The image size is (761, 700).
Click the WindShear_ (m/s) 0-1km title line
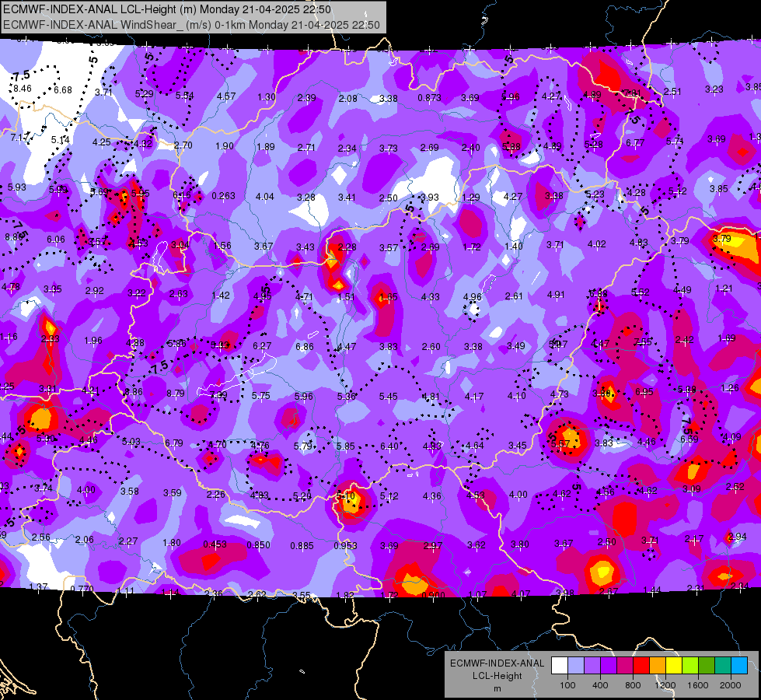pyautogui.click(x=191, y=25)
